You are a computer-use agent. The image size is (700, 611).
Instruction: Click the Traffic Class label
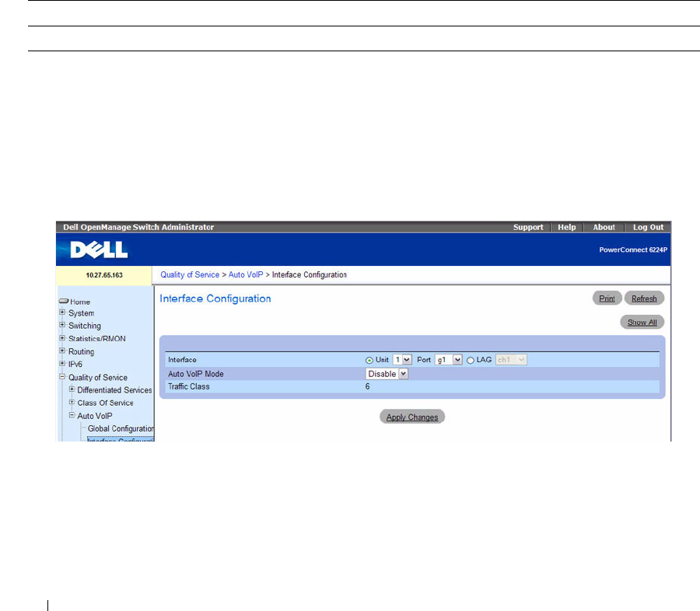pyautogui.click(x=188, y=386)
